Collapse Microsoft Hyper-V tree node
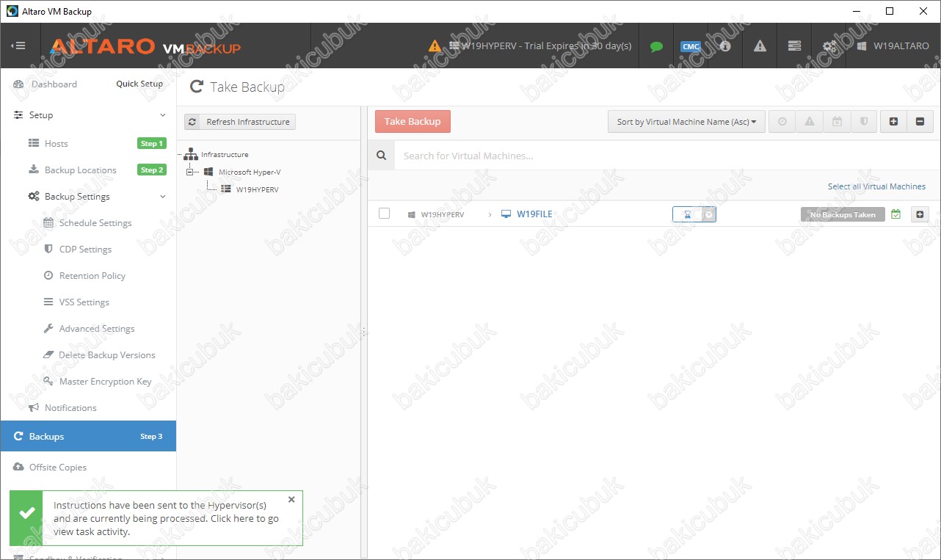The width and height of the screenshot is (941, 560). [x=190, y=172]
